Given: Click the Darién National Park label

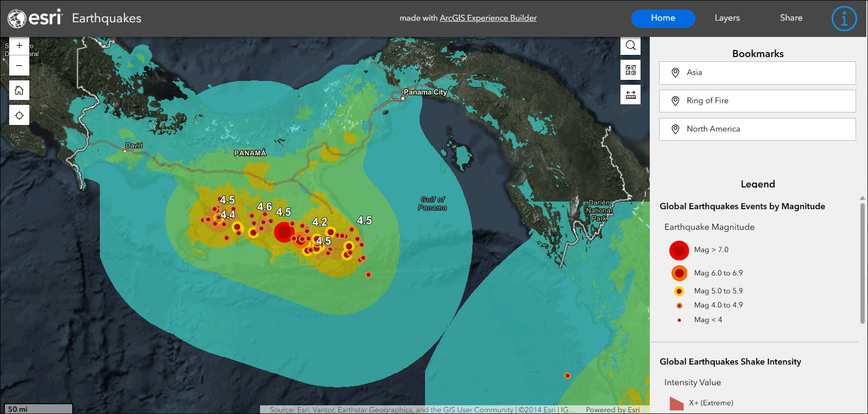Looking at the screenshot, I should click(599, 210).
